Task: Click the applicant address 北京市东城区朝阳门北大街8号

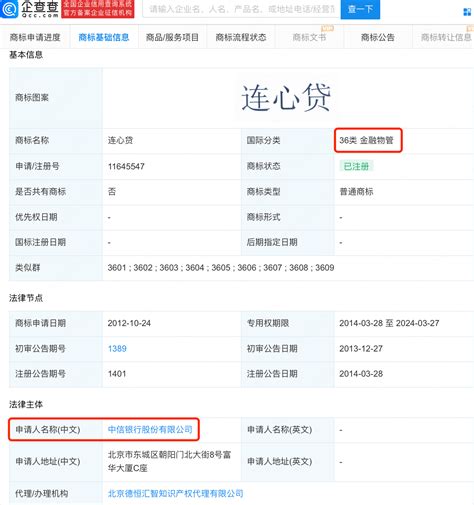Action: point(169,461)
